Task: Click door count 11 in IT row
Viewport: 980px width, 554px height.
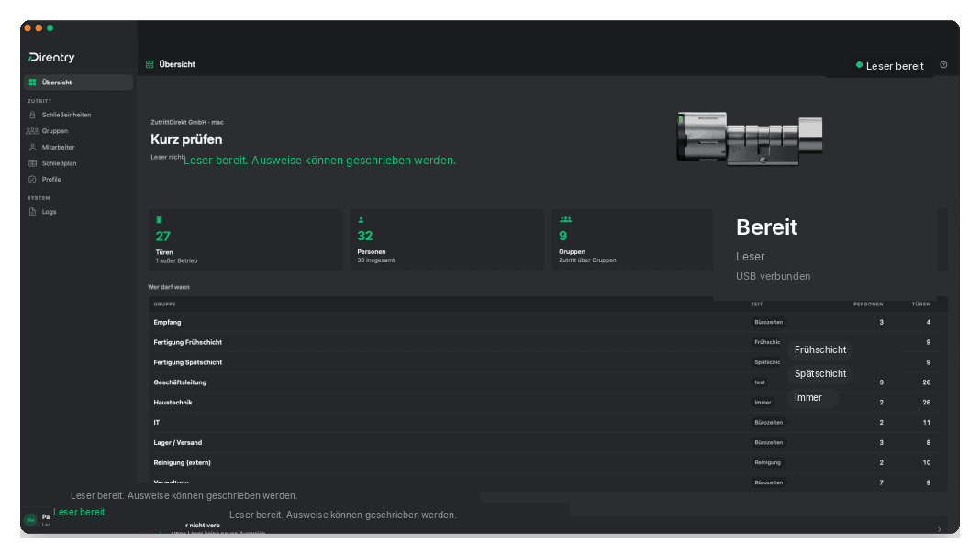Action: click(x=926, y=422)
